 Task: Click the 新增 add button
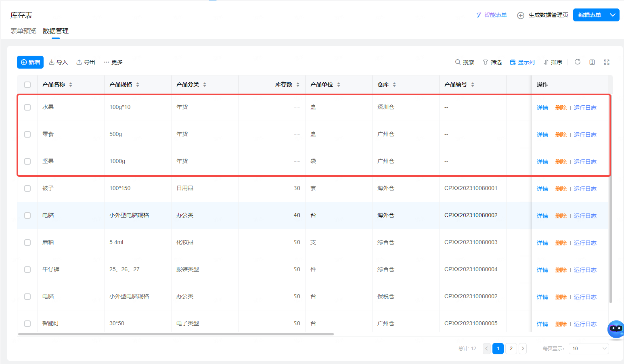[x=30, y=62]
